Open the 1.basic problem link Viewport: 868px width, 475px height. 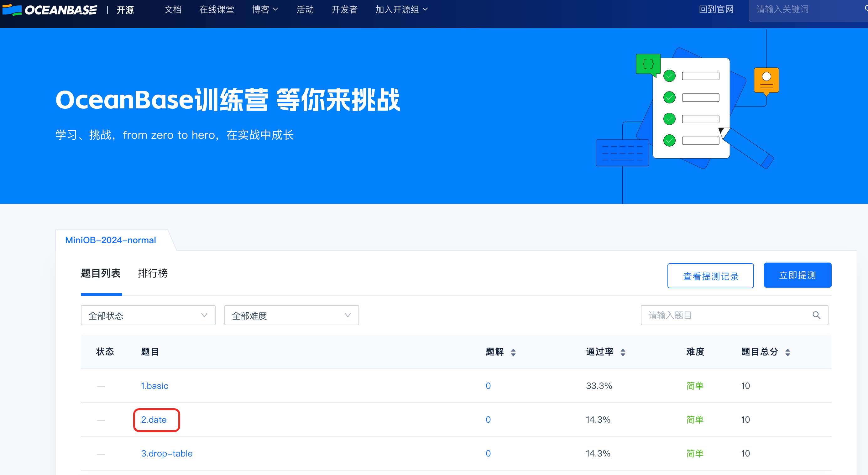point(155,386)
